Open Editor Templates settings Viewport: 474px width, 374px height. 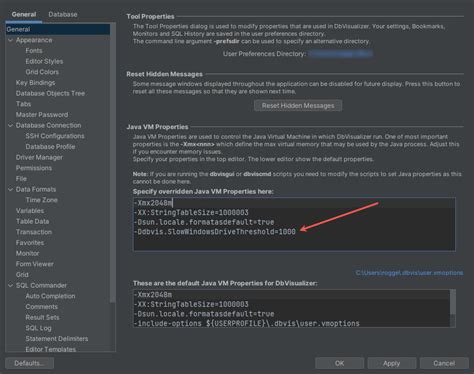point(51,349)
